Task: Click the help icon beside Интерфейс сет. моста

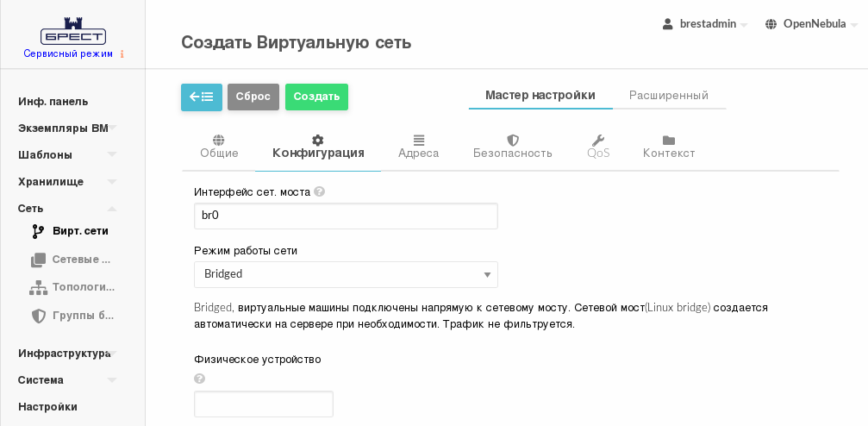Action: coord(319,191)
